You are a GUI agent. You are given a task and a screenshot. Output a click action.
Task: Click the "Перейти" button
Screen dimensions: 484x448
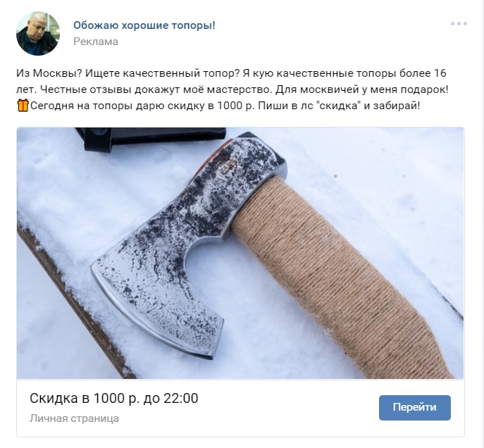(x=414, y=407)
